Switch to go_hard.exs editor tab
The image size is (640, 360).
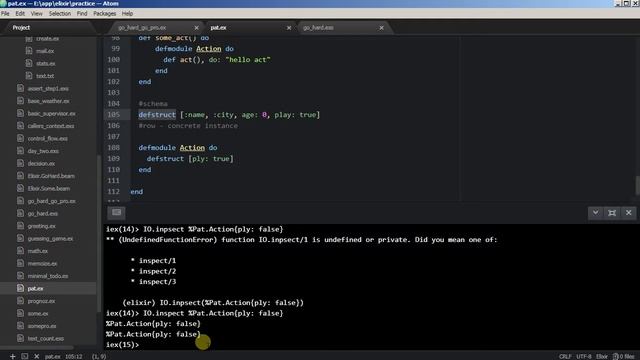pos(318,28)
